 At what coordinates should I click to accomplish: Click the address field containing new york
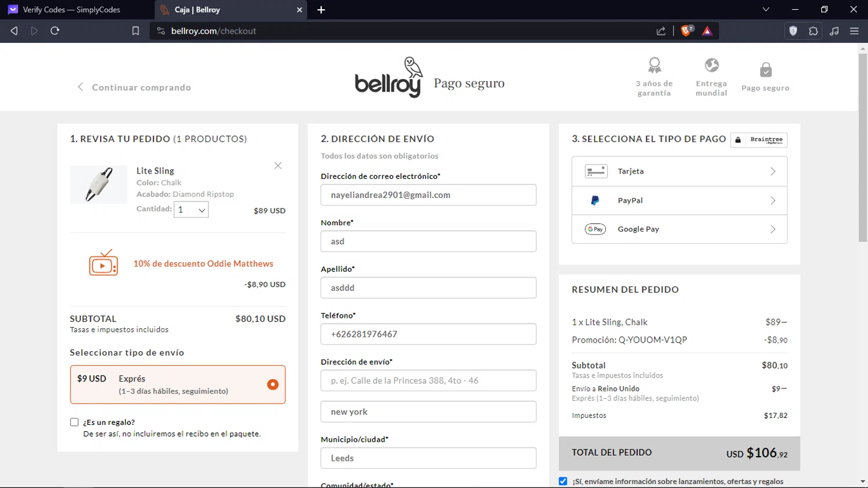pos(428,412)
